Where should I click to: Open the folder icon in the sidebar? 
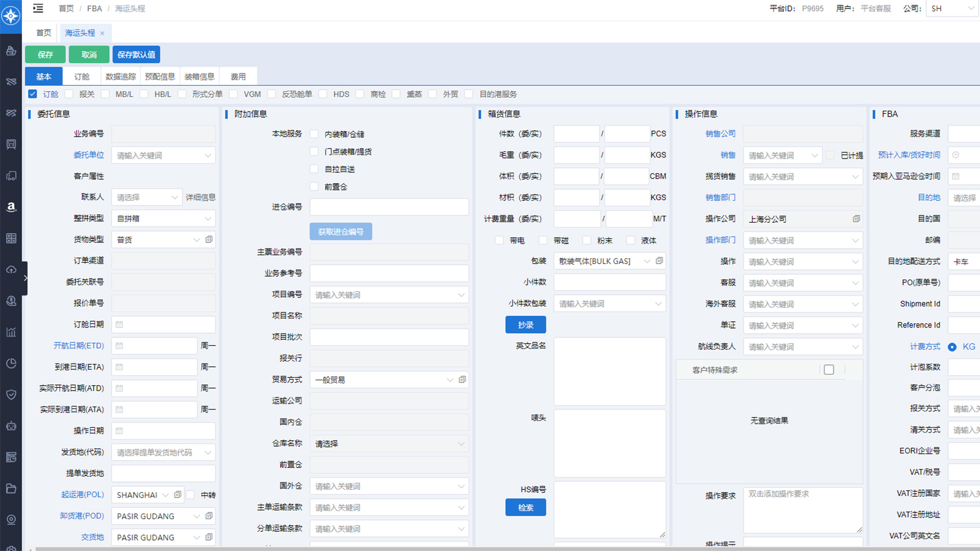[11, 489]
